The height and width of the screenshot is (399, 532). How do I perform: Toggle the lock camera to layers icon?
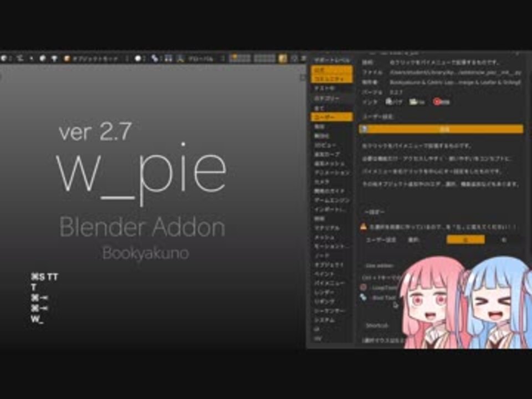point(282,59)
